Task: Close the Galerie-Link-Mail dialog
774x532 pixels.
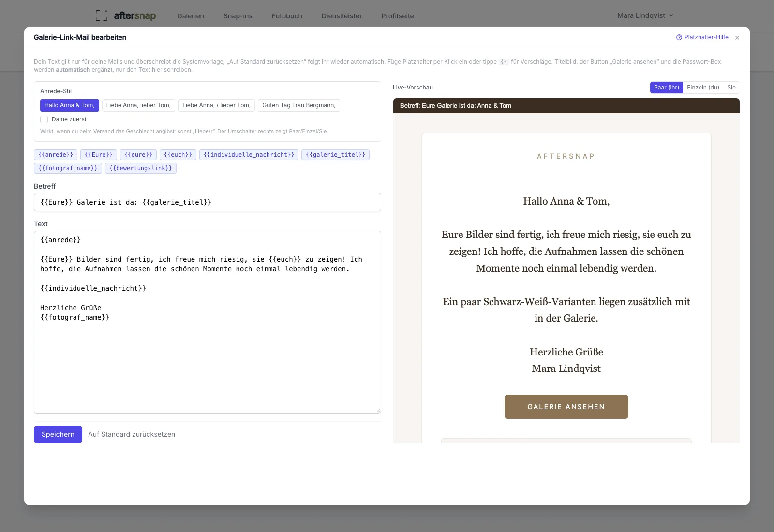Action: [737, 38]
